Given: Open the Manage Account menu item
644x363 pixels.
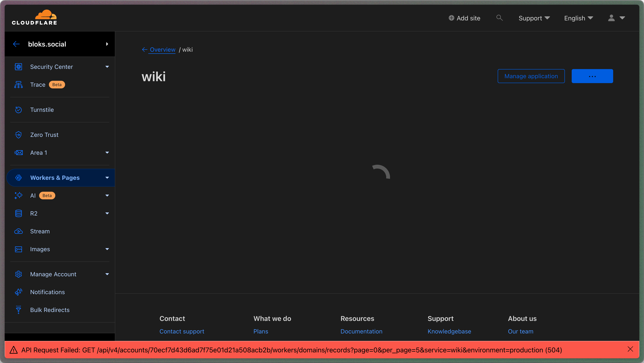Looking at the screenshot, I should pos(53,274).
